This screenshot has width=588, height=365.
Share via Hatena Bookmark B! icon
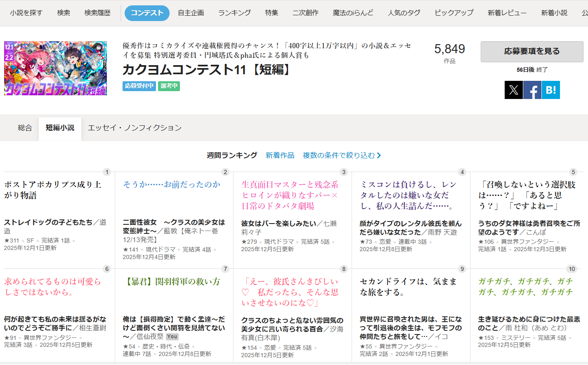tap(551, 90)
